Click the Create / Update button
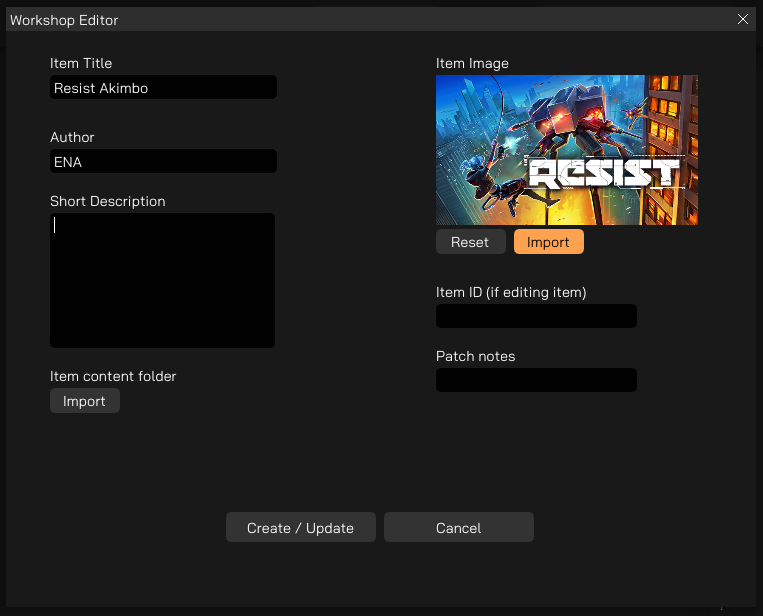Screen dimensions: 763x616 301,527
